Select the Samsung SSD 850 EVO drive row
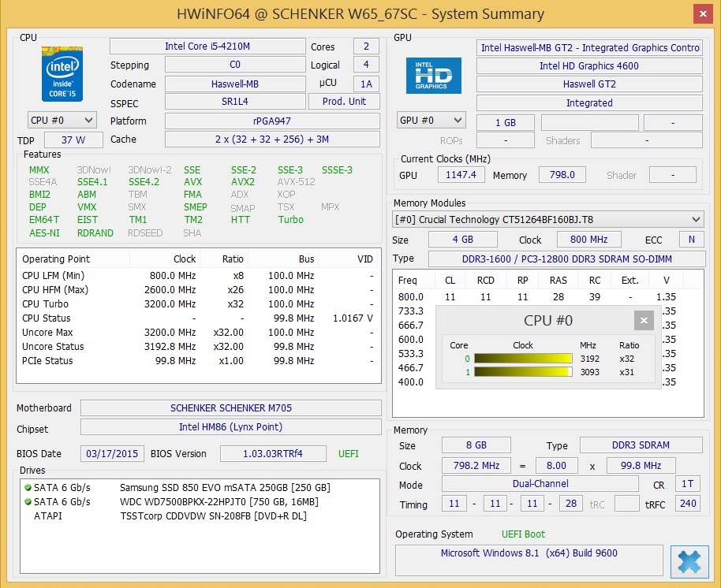This screenshot has width=721, height=588. click(200, 487)
